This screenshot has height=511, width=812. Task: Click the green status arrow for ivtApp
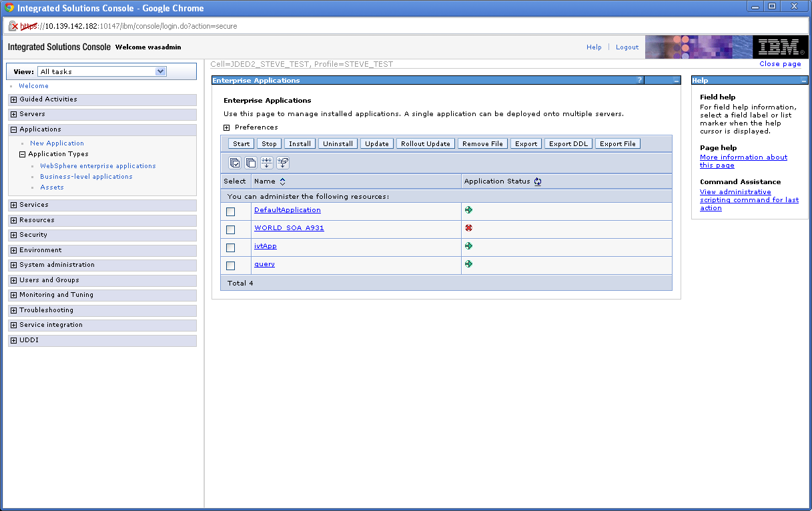[x=468, y=245]
